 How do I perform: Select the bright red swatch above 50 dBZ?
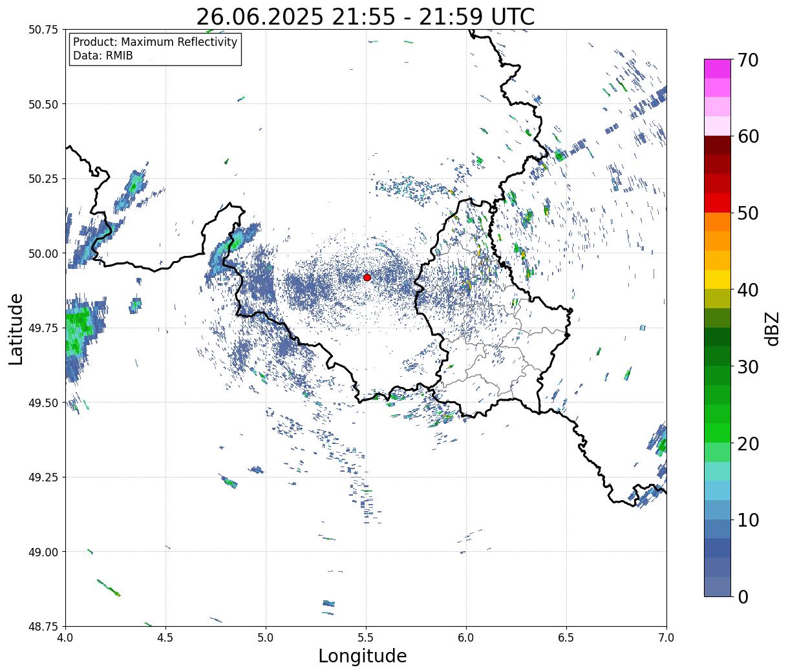718,202
